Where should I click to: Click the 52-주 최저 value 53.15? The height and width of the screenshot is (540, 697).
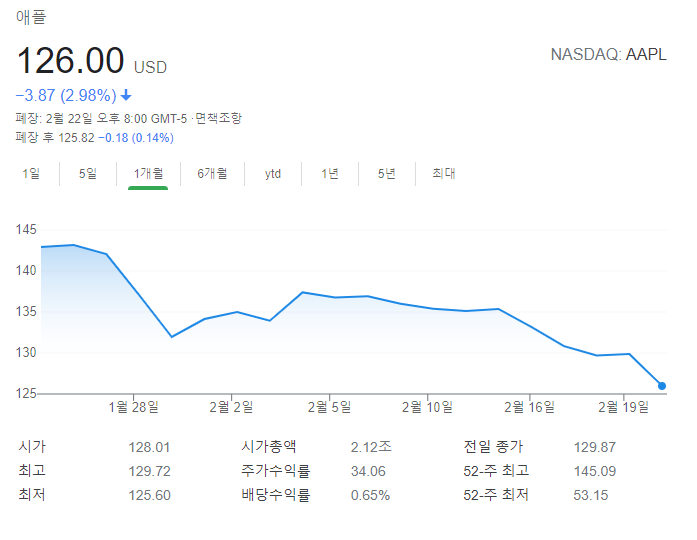click(x=591, y=495)
